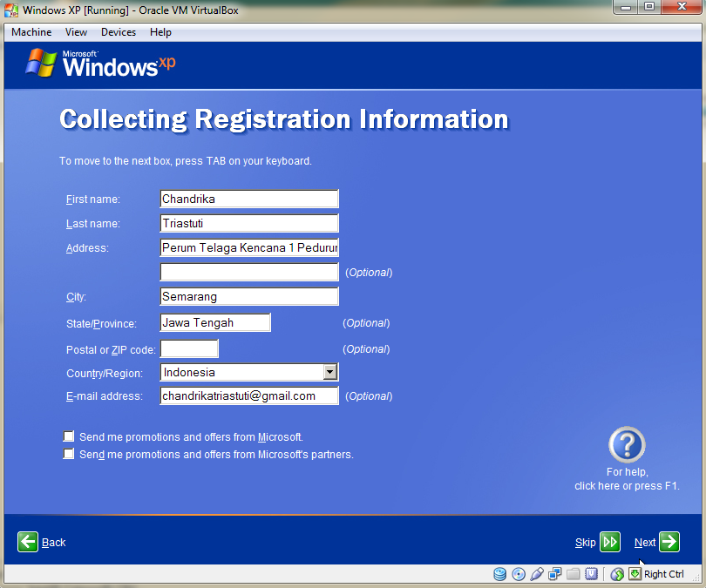Click the E-mail address field

pyautogui.click(x=249, y=395)
